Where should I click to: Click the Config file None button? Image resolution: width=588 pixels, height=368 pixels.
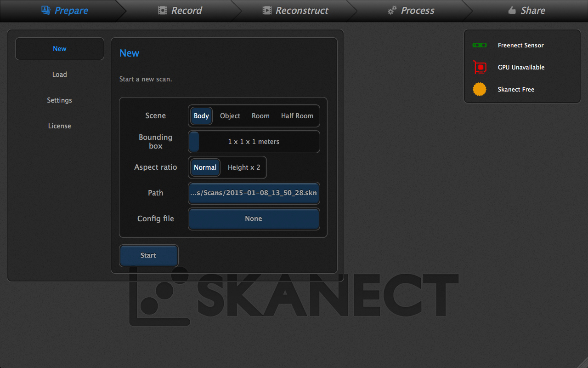pos(254,219)
